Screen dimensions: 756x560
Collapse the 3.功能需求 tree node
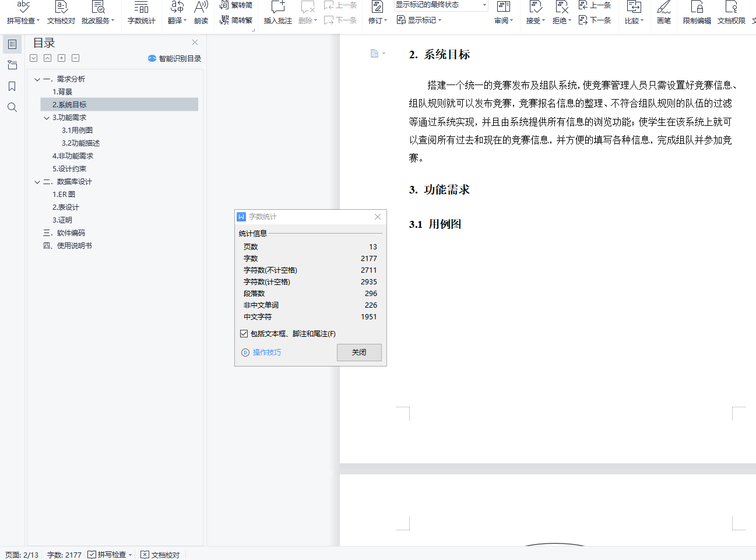(47, 118)
